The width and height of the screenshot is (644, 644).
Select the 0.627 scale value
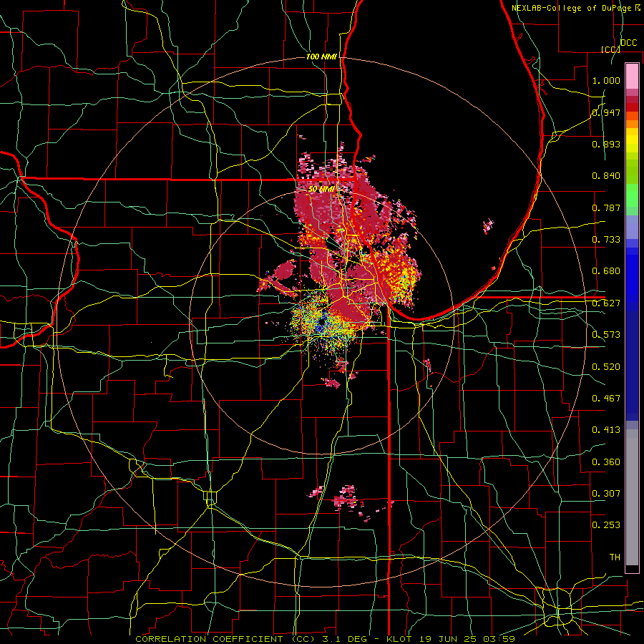click(606, 303)
